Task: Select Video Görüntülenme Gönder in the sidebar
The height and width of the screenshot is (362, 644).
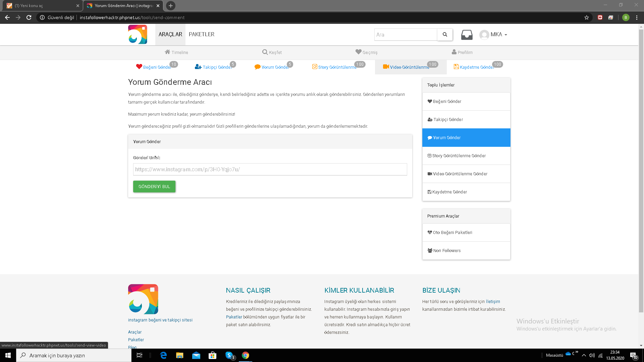Action: coord(466,174)
